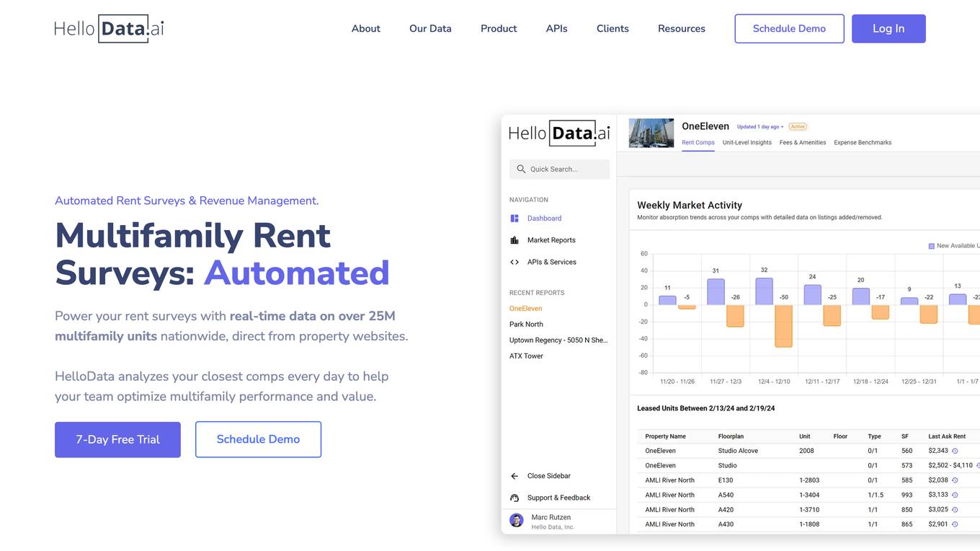Click floorplan cell A540
This screenshot has width=980, height=551.
(726, 495)
